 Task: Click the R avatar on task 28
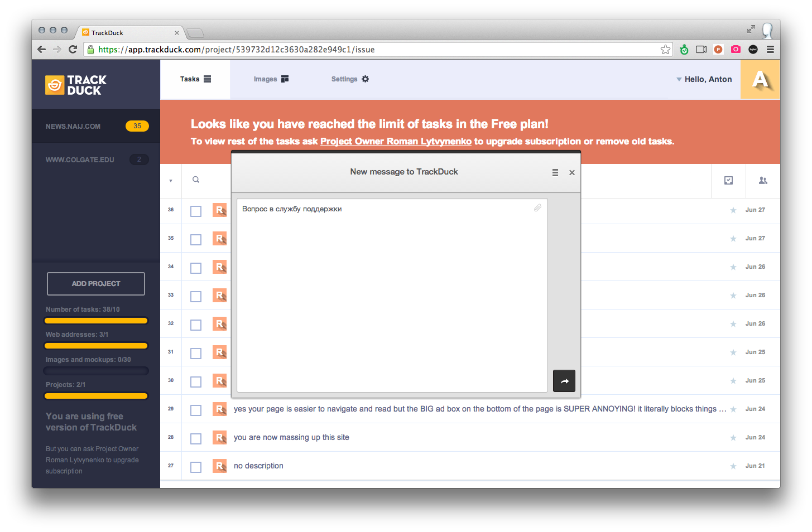coord(219,438)
